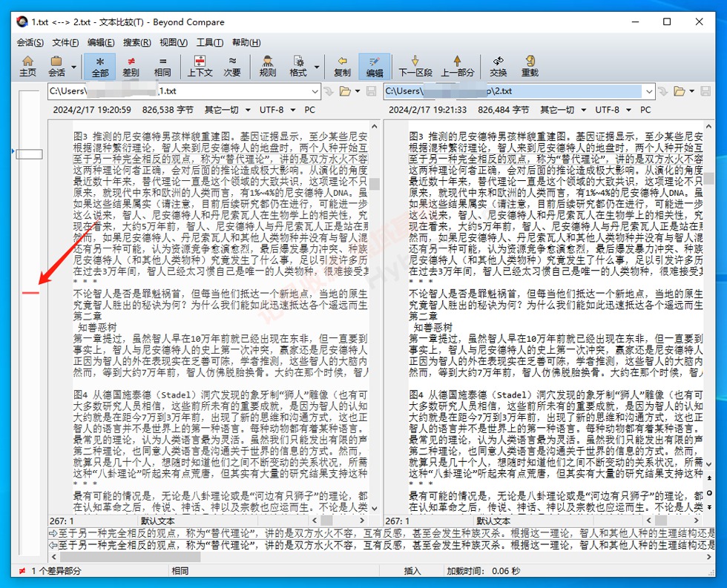Viewport: 727px width, 588px height.
Task: Click the 交换 swap sides icon
Action: pyautogui.click(x=498, y=66)
